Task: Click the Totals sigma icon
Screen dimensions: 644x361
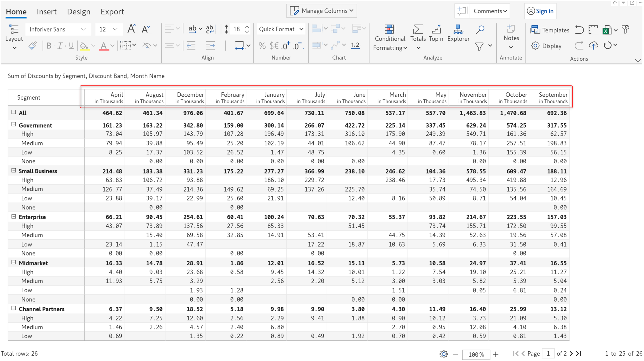Action: (x=418, y=30)
